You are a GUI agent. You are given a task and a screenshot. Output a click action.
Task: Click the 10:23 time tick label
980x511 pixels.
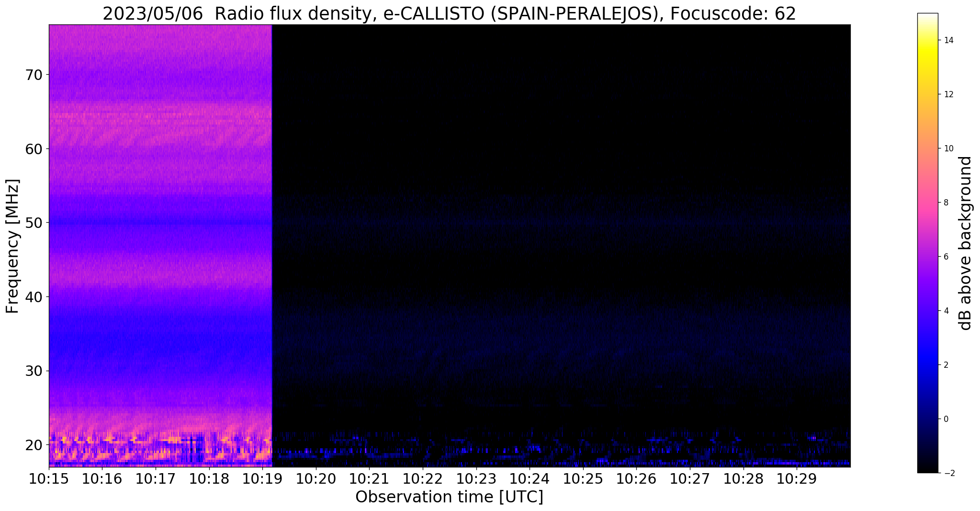[476, 478]
